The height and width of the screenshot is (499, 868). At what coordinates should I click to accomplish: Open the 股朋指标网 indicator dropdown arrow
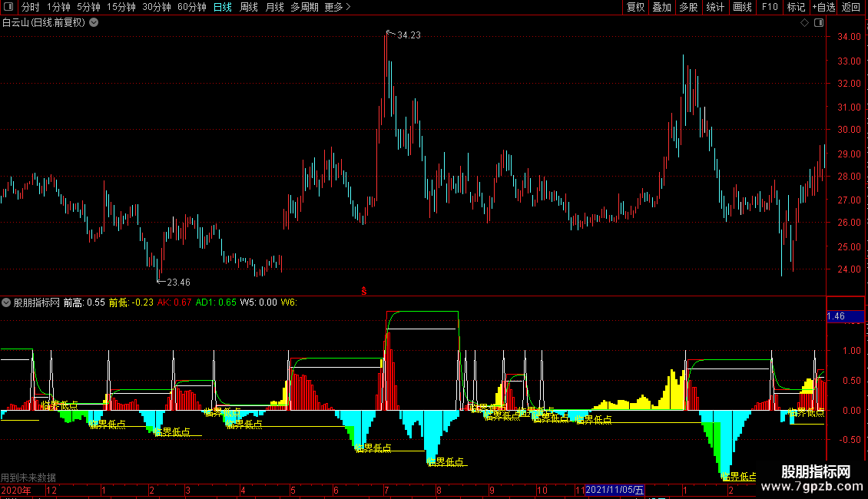(x=6, y=302)
